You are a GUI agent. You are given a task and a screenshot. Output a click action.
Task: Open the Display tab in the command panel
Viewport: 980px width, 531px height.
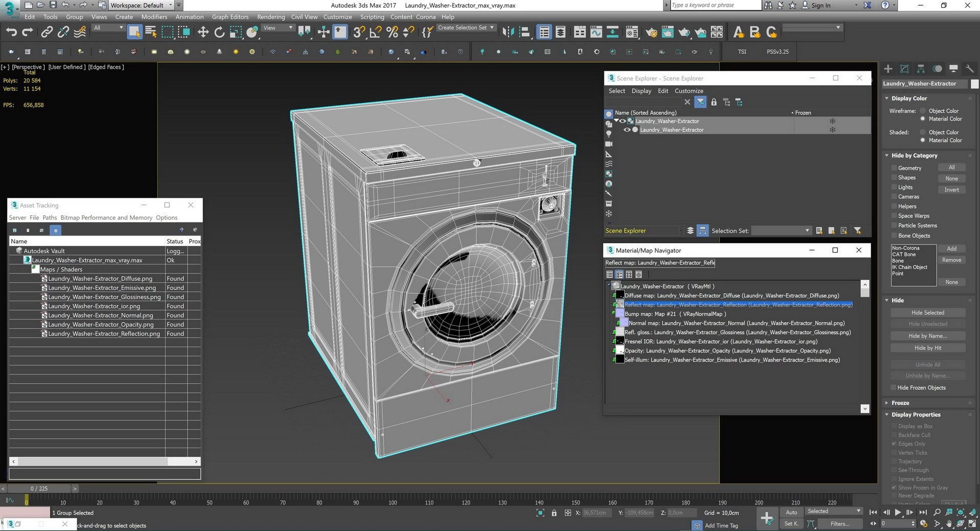[953, 68]
